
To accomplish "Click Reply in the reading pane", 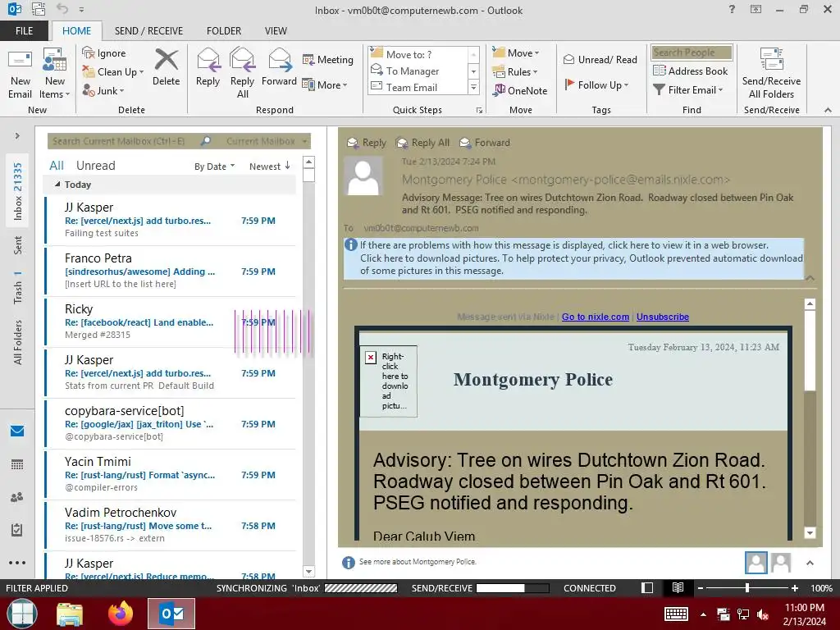I will (x=367, y=143).
